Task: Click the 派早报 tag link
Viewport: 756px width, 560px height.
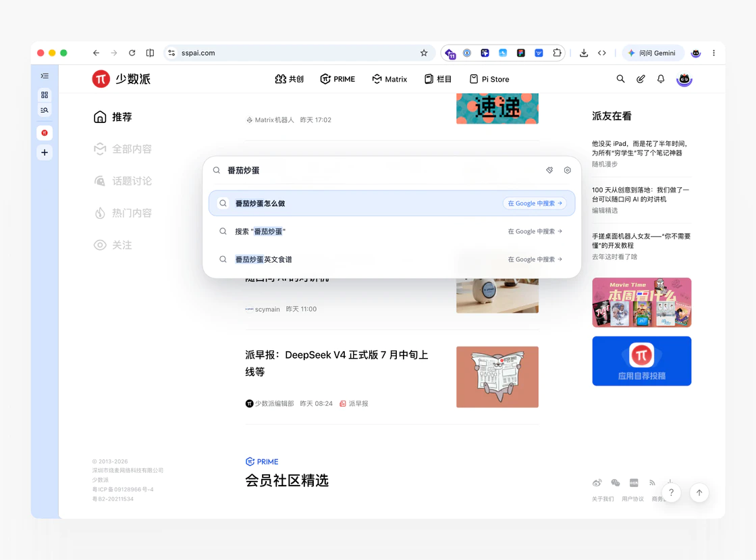Action: 354,404
